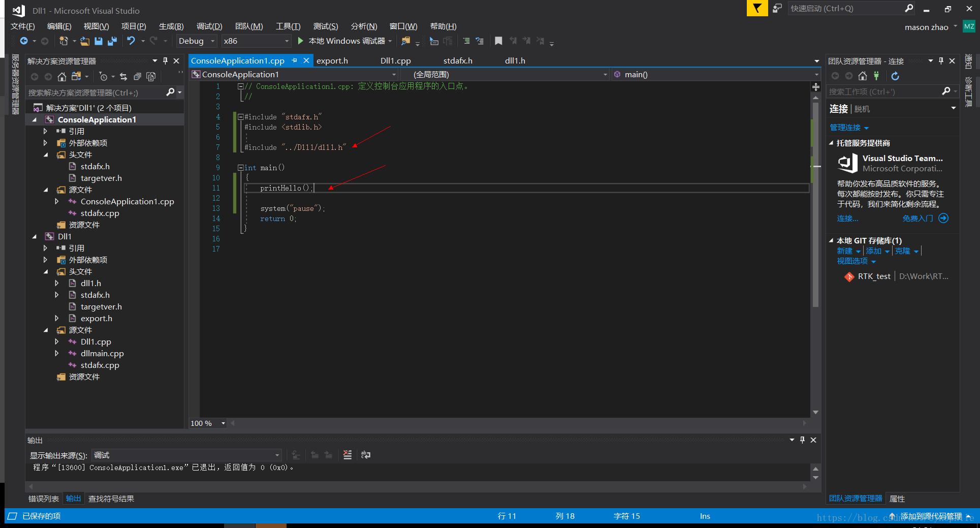Open the 文件(F) menu
Screen dimensions: 980x528
[x=22, y=26]
